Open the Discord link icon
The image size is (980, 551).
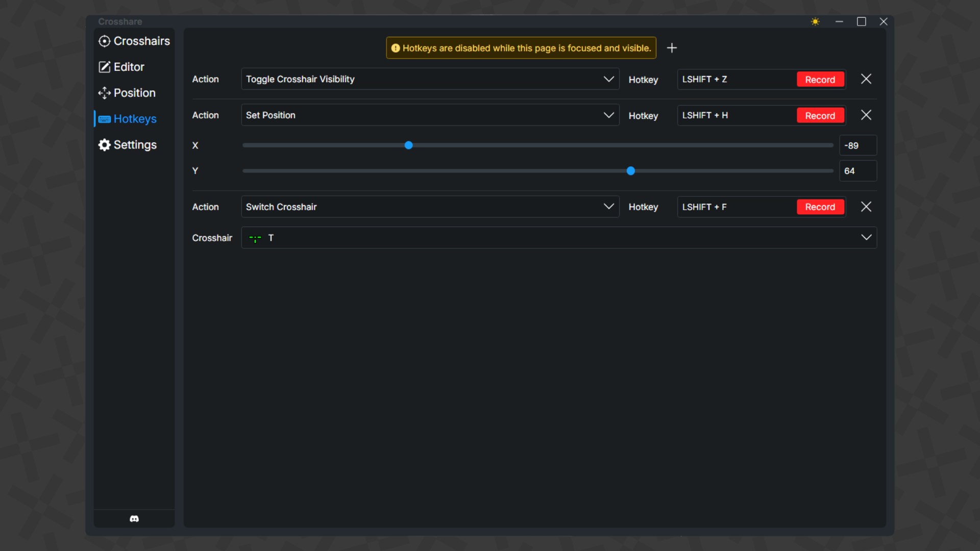click(134, 519)
